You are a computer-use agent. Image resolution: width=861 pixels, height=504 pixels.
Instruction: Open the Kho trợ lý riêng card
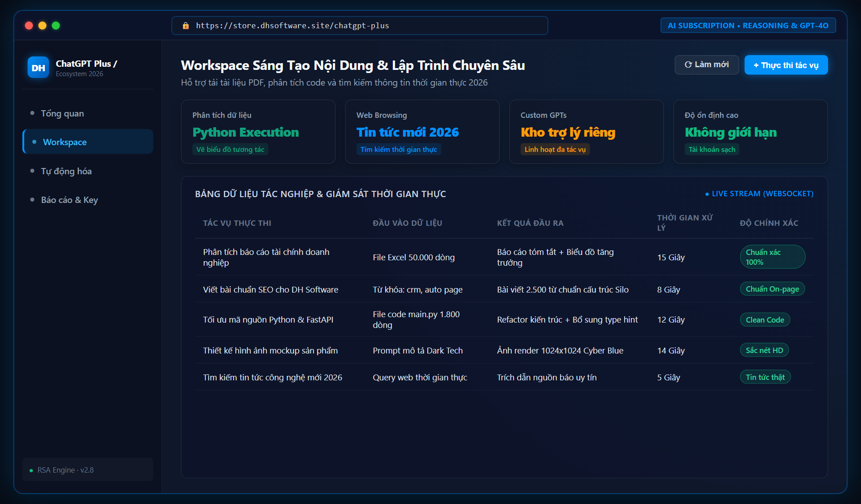click(587, 132)
